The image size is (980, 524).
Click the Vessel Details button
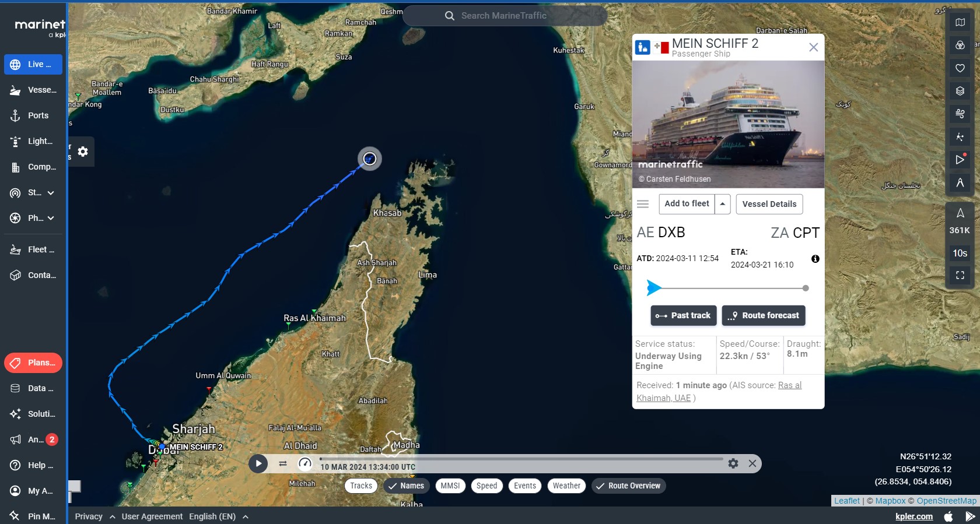[x=769, y=204]
